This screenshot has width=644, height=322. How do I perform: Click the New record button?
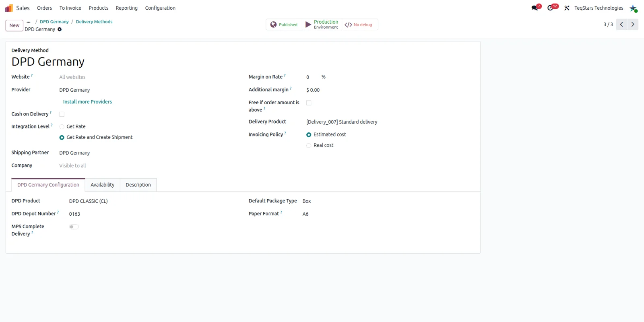[14, 25]
